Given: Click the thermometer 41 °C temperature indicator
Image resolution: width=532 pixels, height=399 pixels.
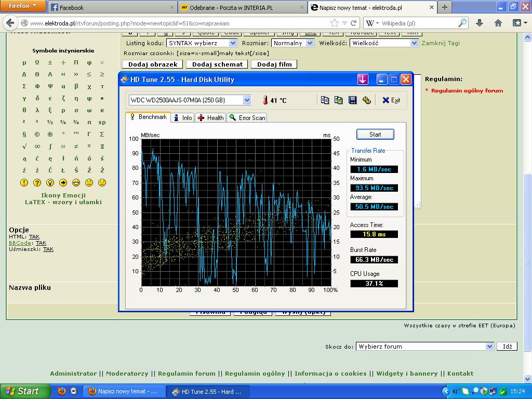Looking at the screenshot, I should [274, 100].
